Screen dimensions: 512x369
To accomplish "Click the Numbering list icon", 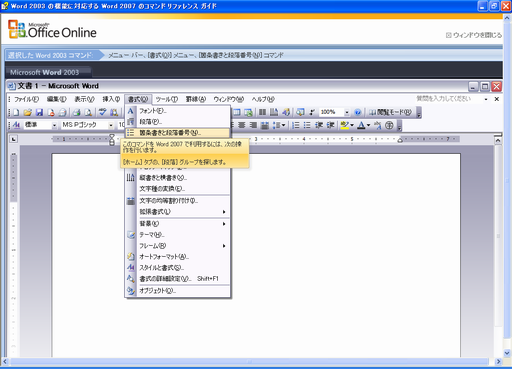I will pos(296,125).
